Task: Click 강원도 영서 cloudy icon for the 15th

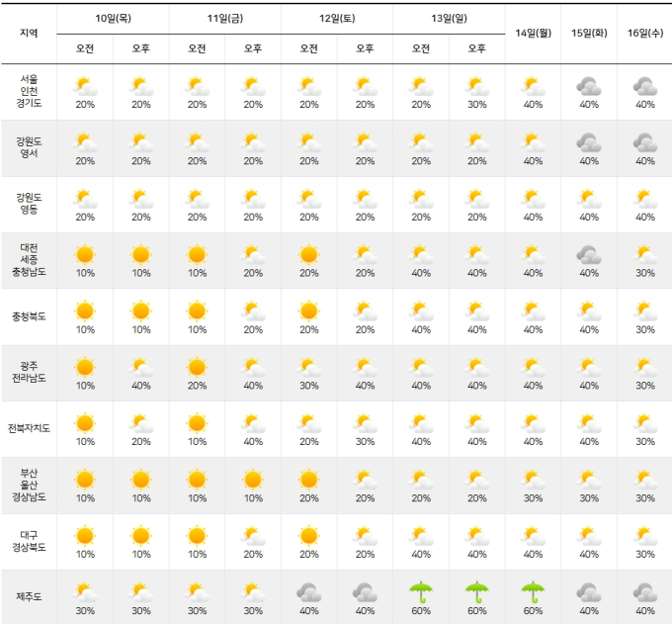Action: coord(589,142)
